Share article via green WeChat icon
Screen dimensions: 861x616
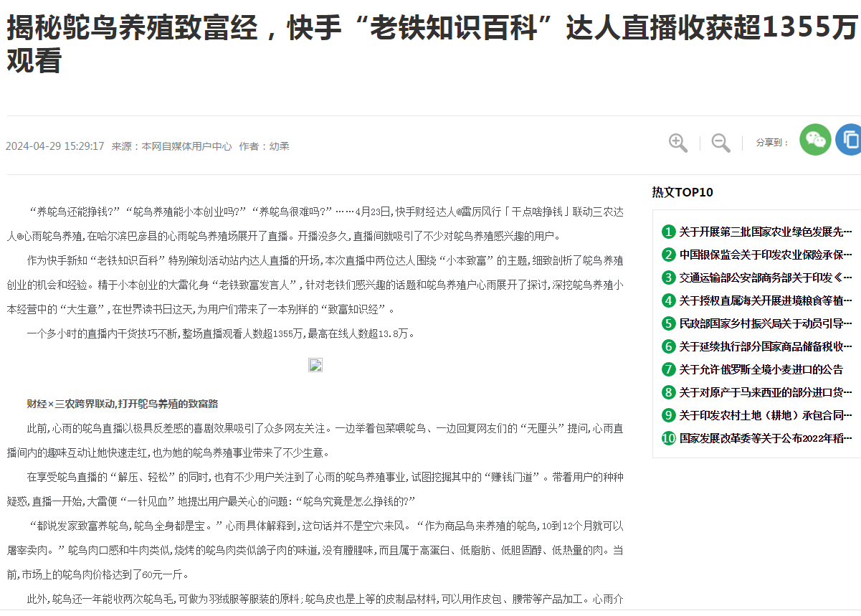815,140
